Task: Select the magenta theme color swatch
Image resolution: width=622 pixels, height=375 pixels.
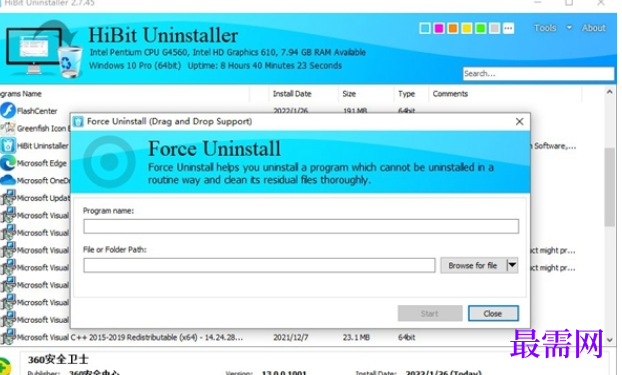Action: (x=439, y=28)
